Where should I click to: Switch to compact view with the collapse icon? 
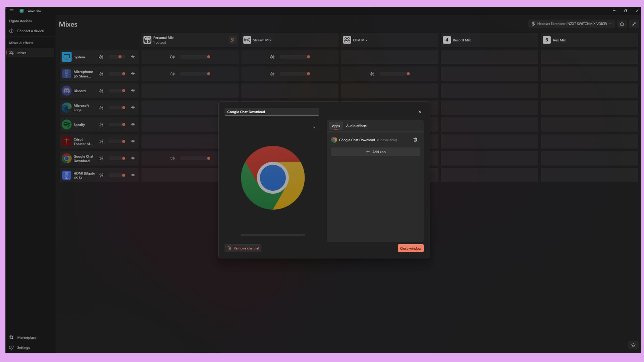click(x=634, y=23)
